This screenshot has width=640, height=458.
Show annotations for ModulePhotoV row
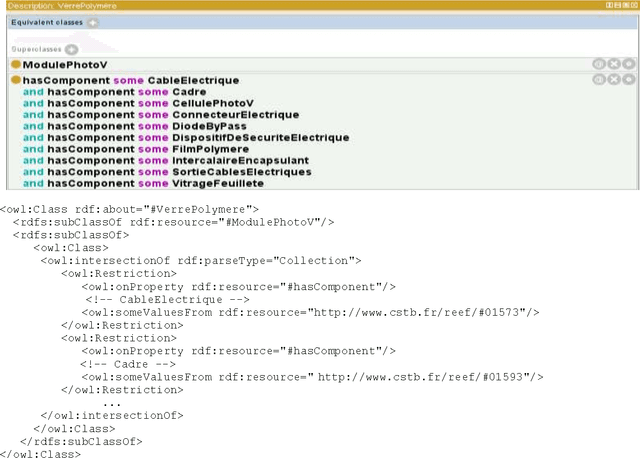(599, 64)
